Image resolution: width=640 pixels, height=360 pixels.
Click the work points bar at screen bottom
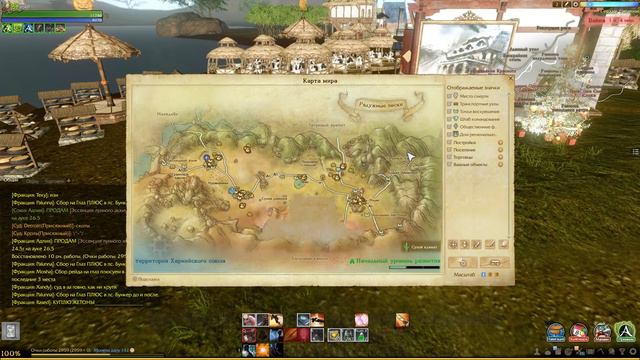tap(97, 354)
